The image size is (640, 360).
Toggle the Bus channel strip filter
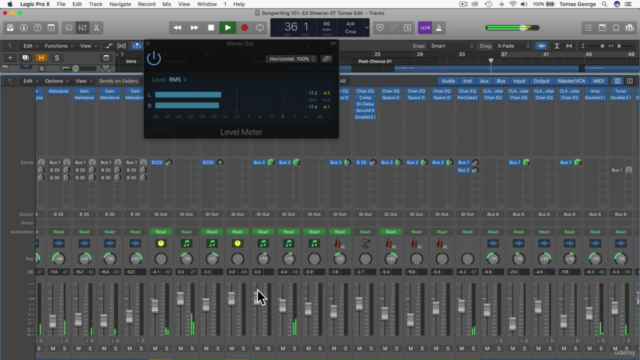[x=501, y=81]
